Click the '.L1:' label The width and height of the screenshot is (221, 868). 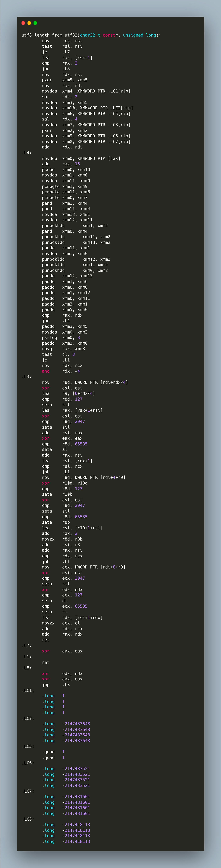27,657
